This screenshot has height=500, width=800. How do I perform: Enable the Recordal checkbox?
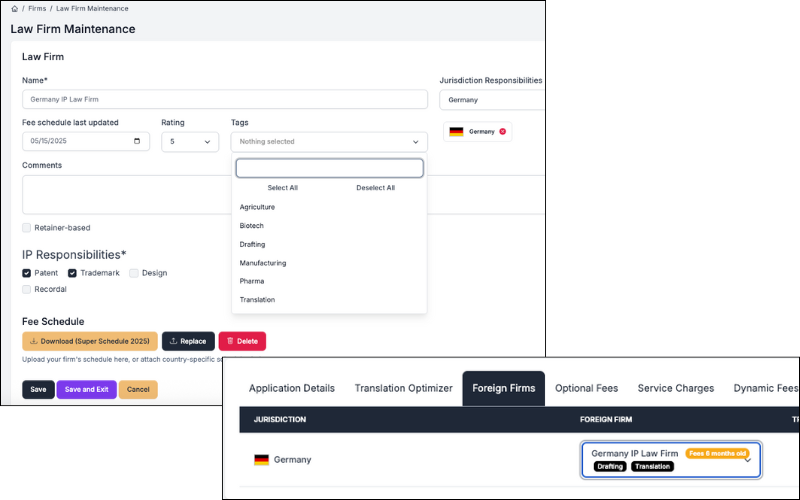point(27,289)
